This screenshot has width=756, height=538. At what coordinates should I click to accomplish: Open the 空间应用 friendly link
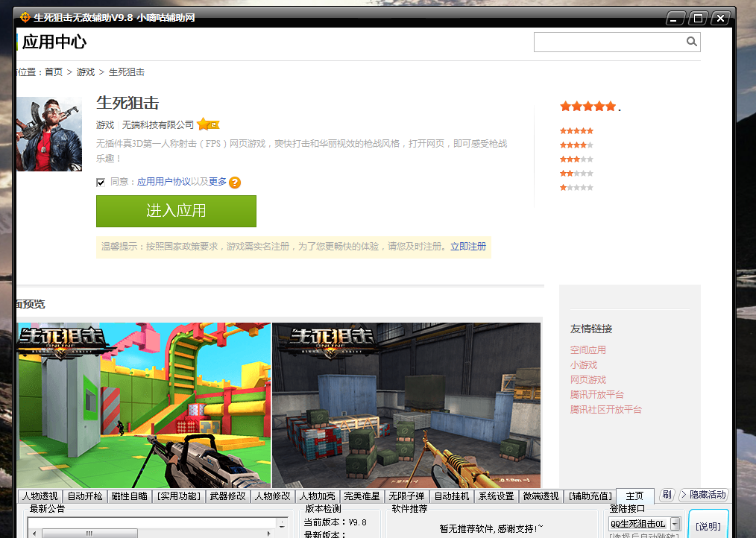(x=588, y=350)
